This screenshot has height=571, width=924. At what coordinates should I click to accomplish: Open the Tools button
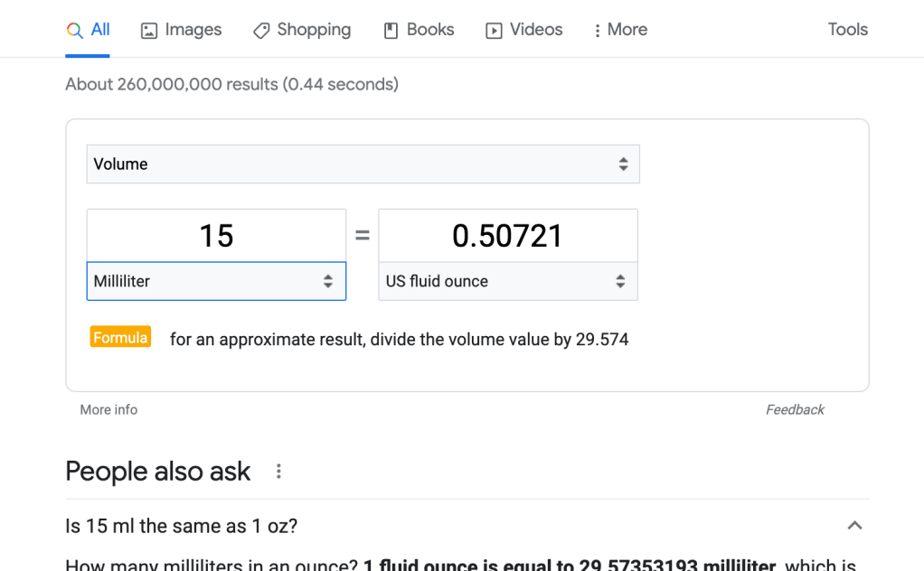coord(847,30)
